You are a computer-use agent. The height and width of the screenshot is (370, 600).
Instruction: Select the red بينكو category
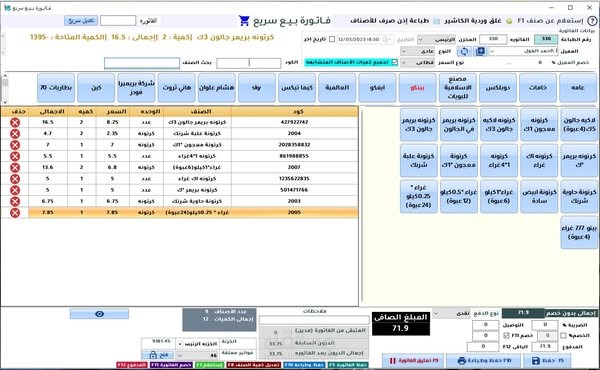coord(417,88)
